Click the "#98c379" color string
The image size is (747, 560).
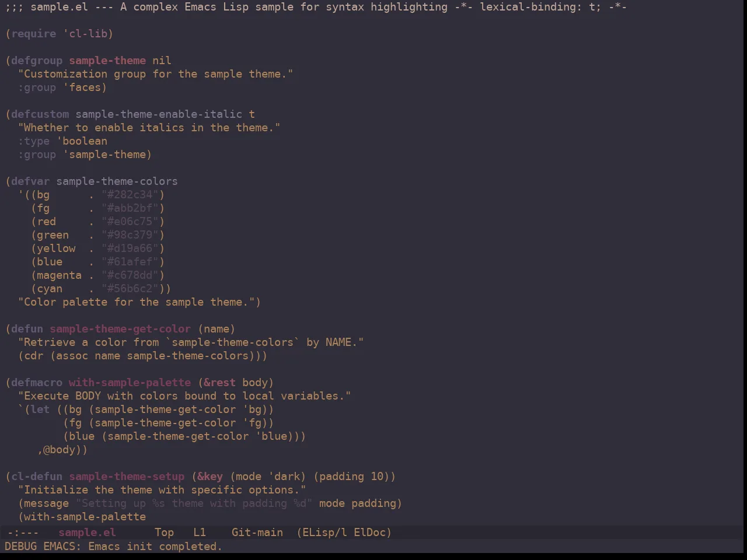pyautogui.click(x=130, y=235)
